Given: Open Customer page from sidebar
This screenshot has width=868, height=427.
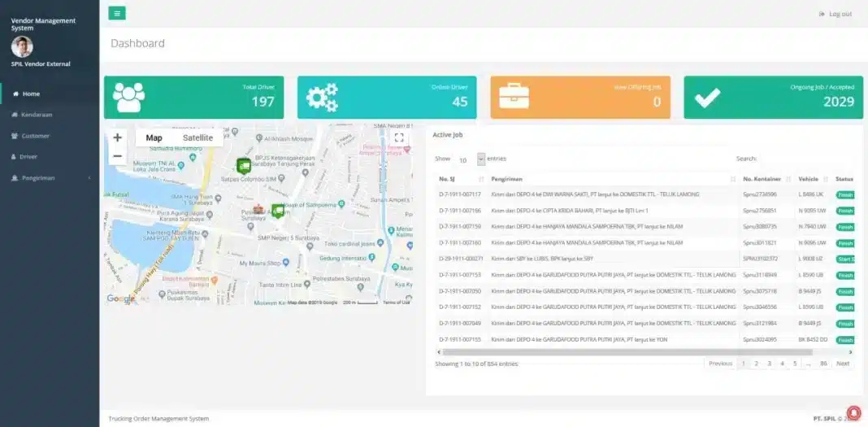Looking at the screenshot, I should tap(35, 136).
